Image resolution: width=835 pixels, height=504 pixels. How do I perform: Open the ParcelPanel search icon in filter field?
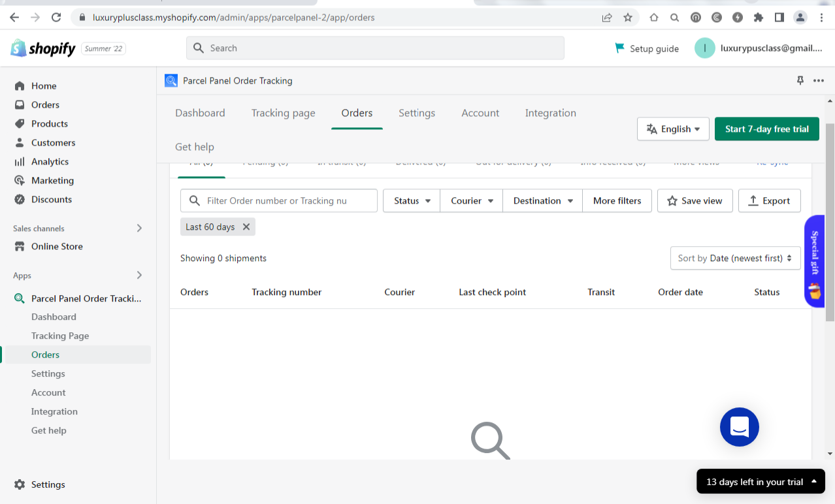point(195,200)
